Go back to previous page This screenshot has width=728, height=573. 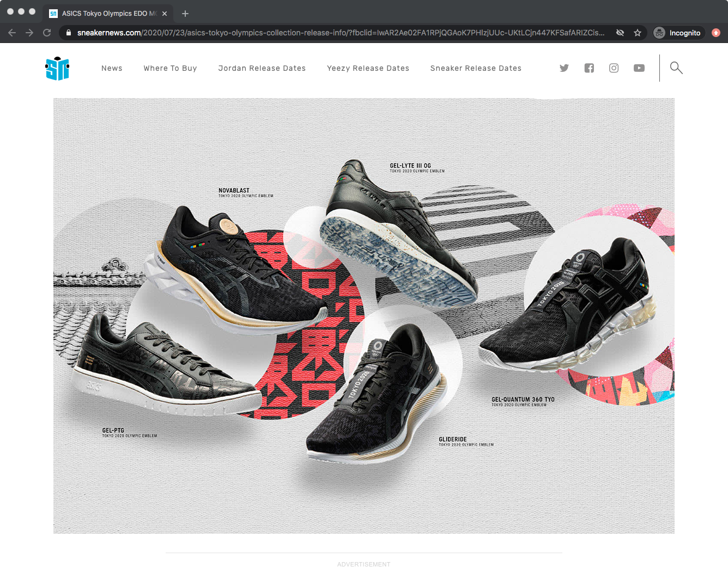click(x=12, y=33)
